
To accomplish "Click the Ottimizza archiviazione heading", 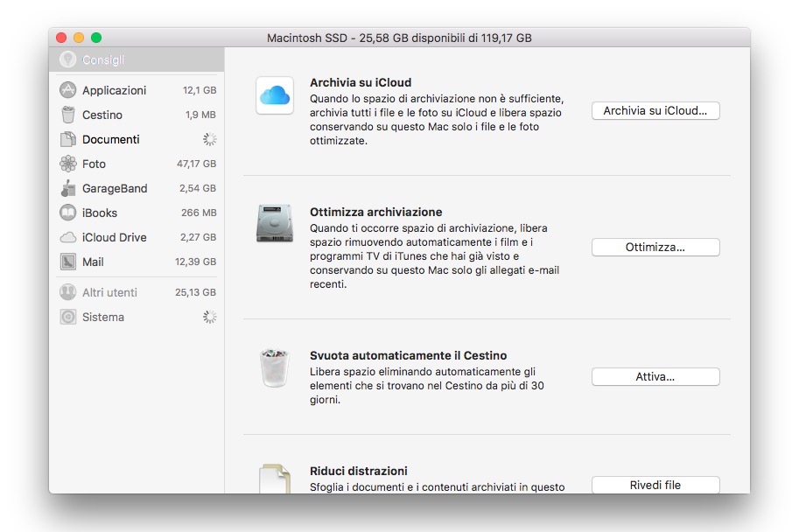I will tap(376, 212).
